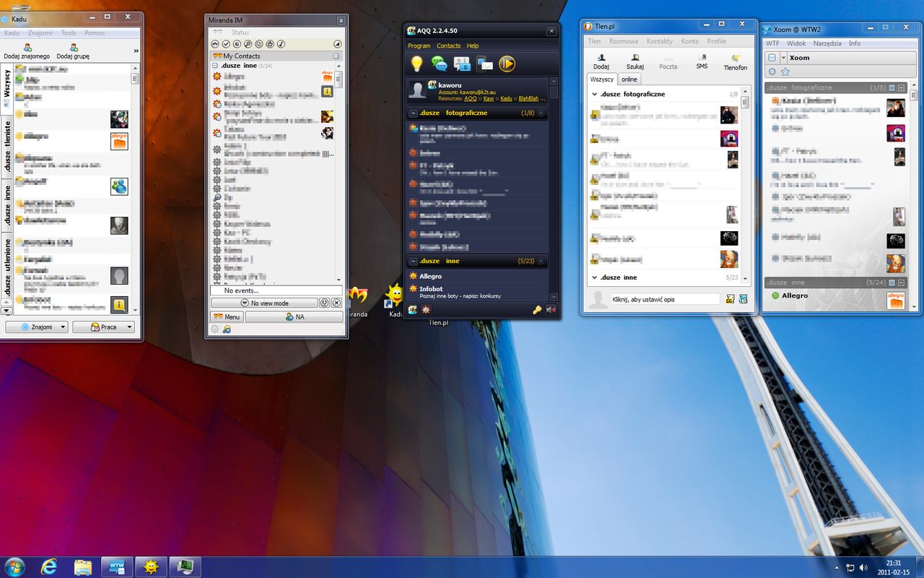
Task: Click the Tlen.pl bottom-right status icon
Action: (744, 299)
